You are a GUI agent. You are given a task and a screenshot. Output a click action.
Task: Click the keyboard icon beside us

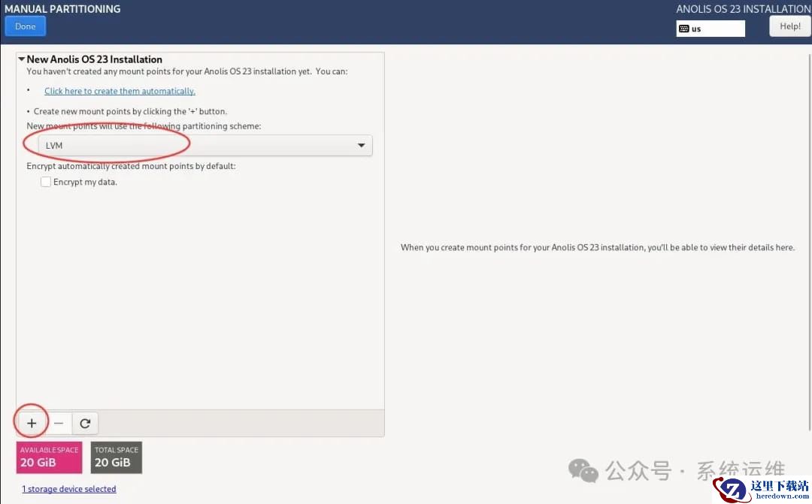(684, 29)
